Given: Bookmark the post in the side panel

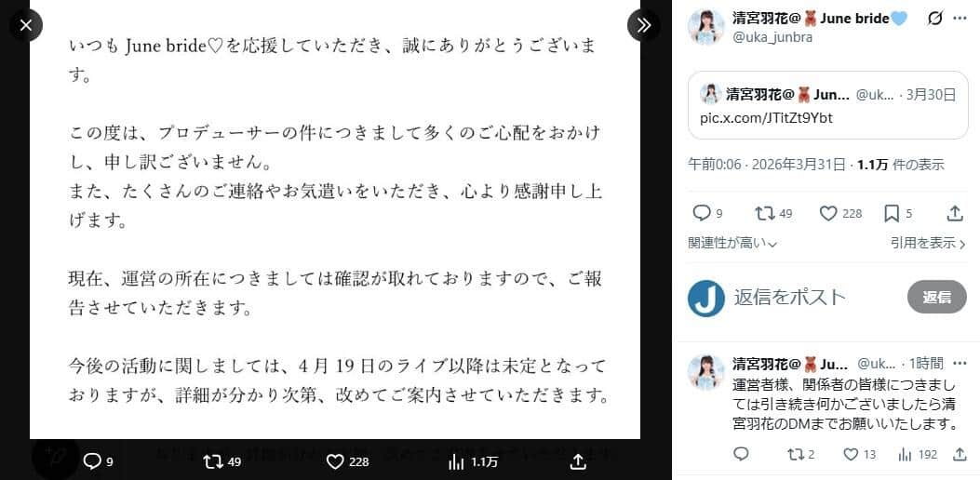Looking at the screenshot, I should pos(892,214).
